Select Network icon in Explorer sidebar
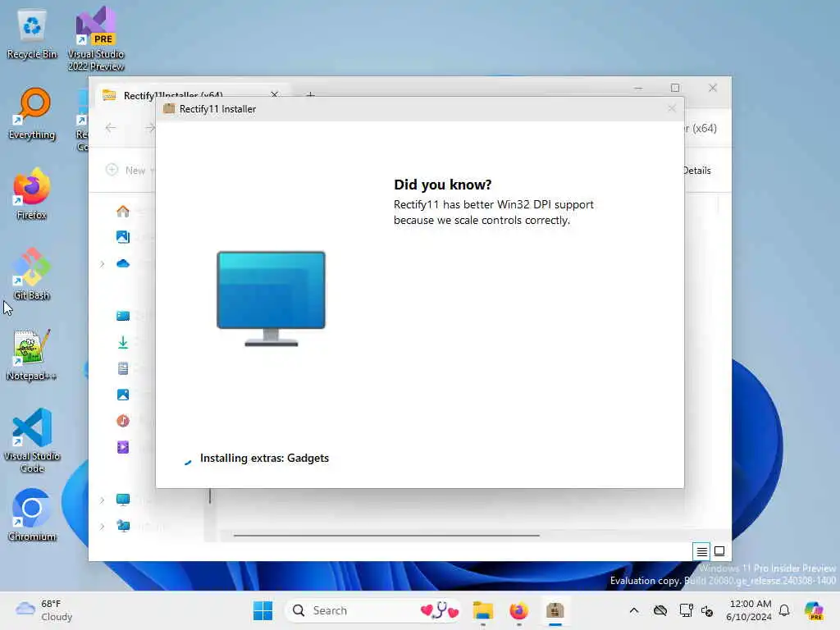This screenshot has height=630, width=840. (123, 526)
